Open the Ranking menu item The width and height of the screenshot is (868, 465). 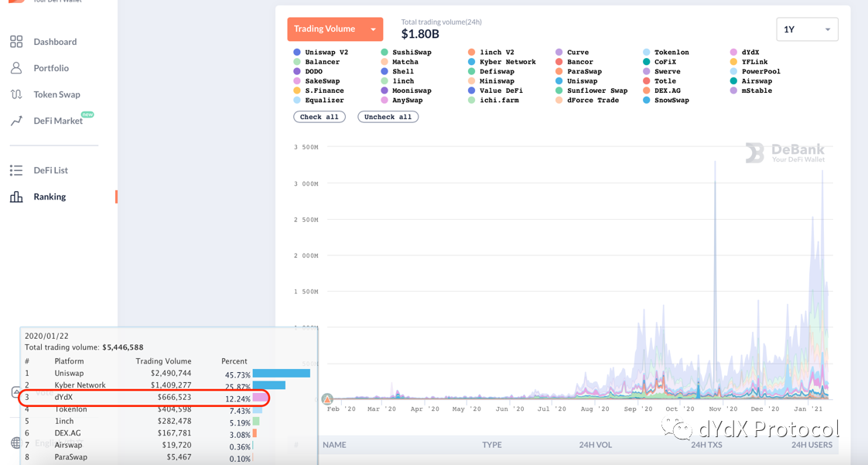pos(50,197)
